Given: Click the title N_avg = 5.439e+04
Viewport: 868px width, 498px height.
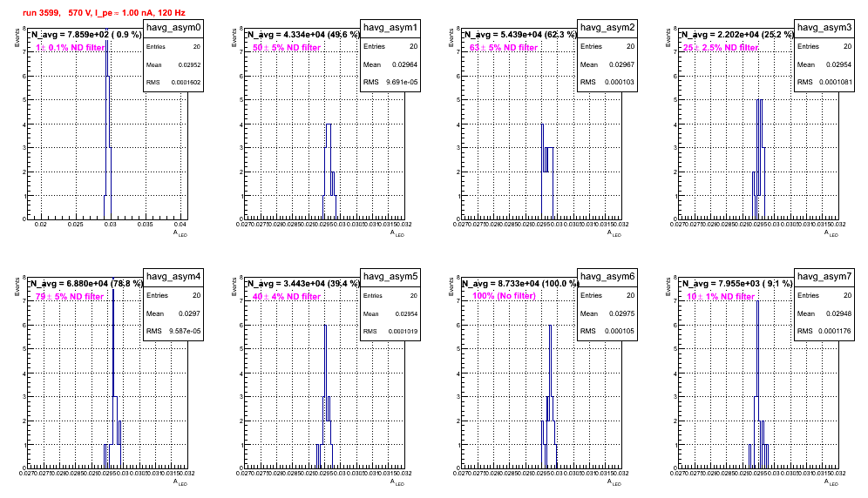Looking at the screenshot, I should coord(520,35).
